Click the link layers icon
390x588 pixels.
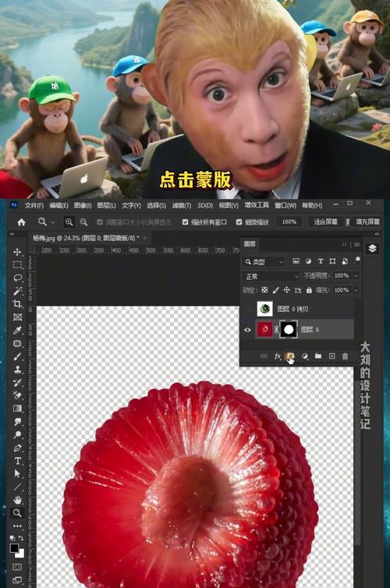click(264, 356)
